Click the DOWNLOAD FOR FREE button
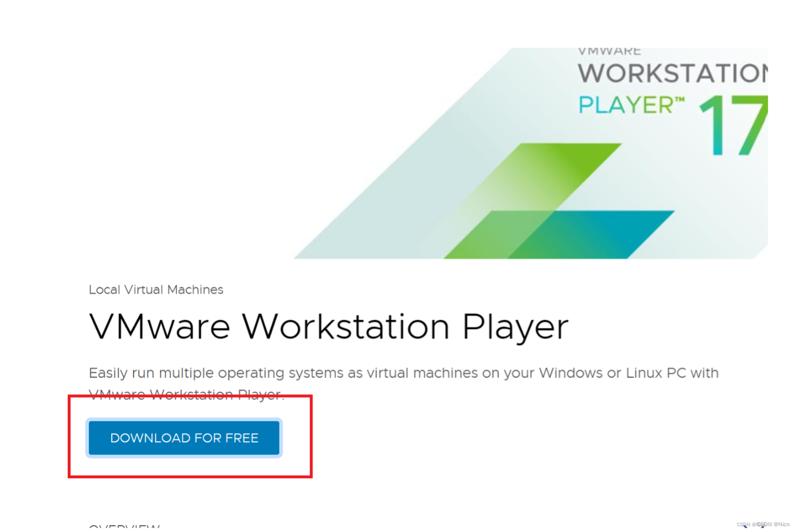 pyautogui.click(x=184, y=438)
